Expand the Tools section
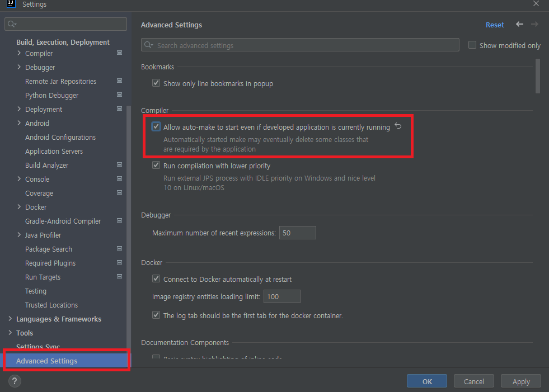This screenshot has height=392, width=549. (x=10, y=333)
